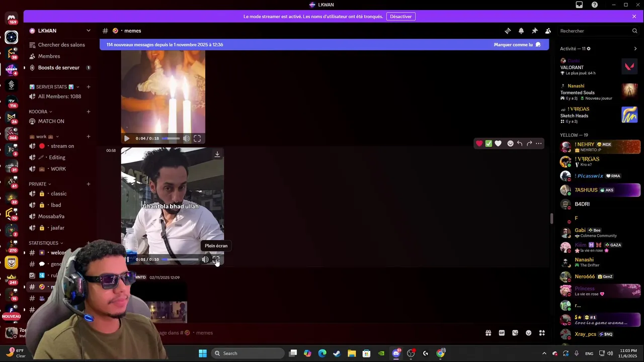Open the sticker picker
The width and height of the screenshot is (644, 362).
(515, 333)
